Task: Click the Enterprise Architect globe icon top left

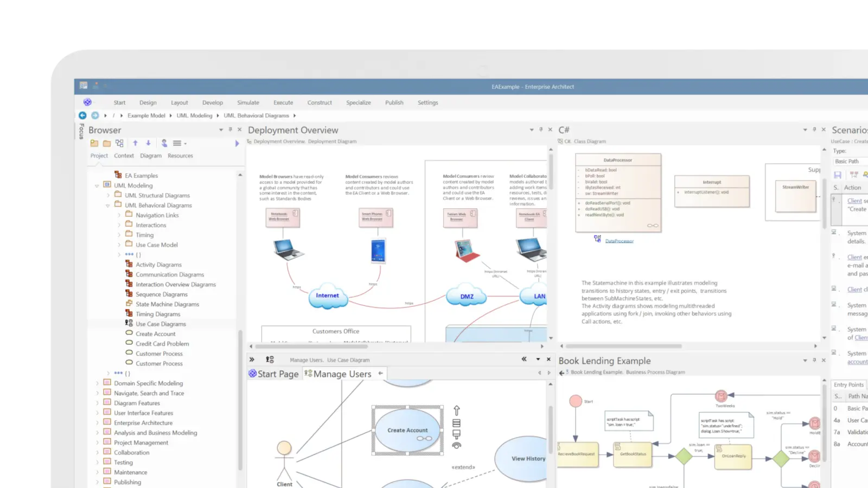Action: coord(88,102)
